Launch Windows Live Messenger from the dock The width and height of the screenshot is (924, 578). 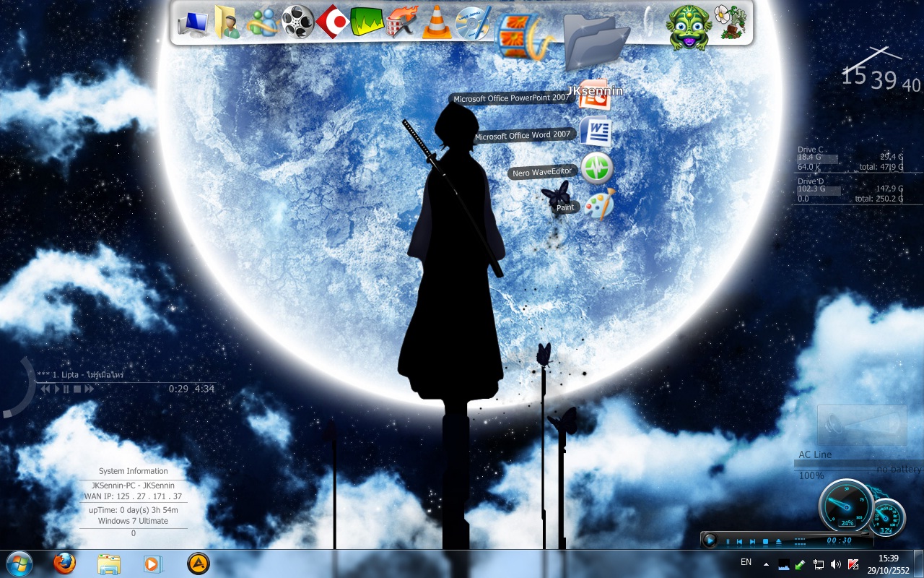tap(262, 22)
